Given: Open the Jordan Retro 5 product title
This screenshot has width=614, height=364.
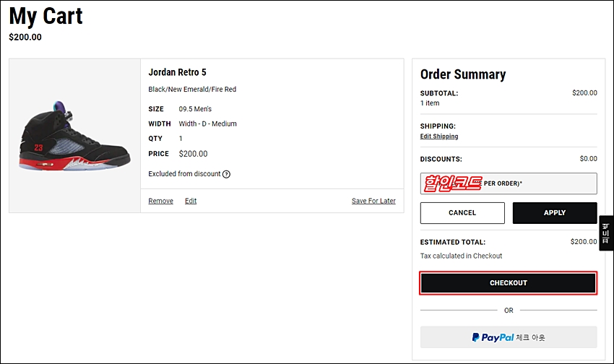Looking at the screenshot, I should point(177,72).
